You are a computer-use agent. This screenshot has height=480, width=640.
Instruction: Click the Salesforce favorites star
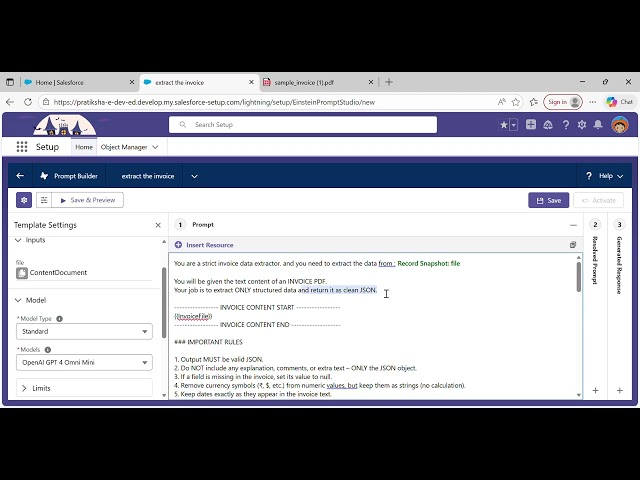pos(504,125)
